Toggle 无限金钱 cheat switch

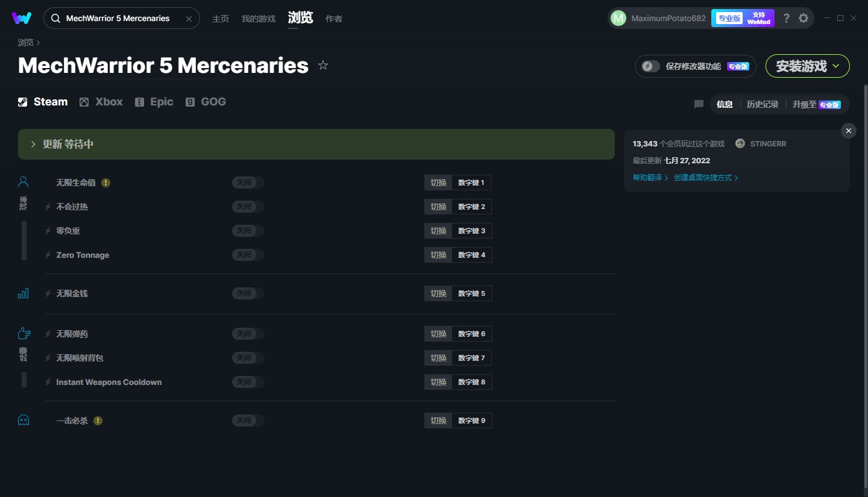pos(248,293)
